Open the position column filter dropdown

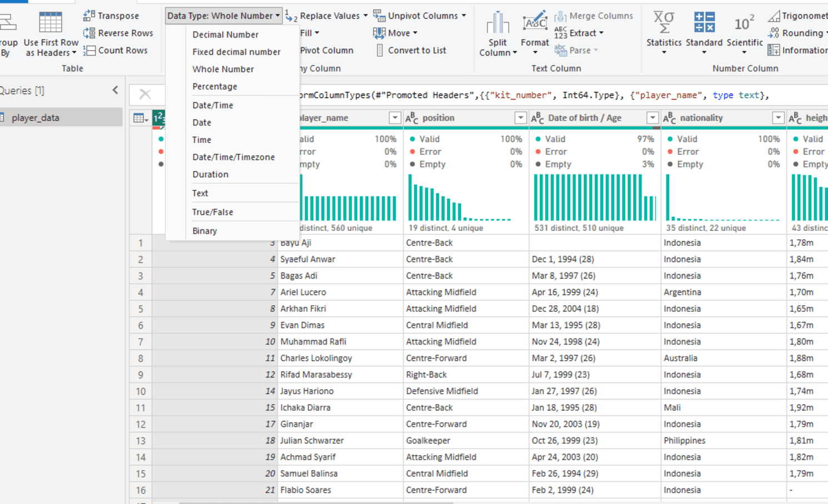(520, 118)
